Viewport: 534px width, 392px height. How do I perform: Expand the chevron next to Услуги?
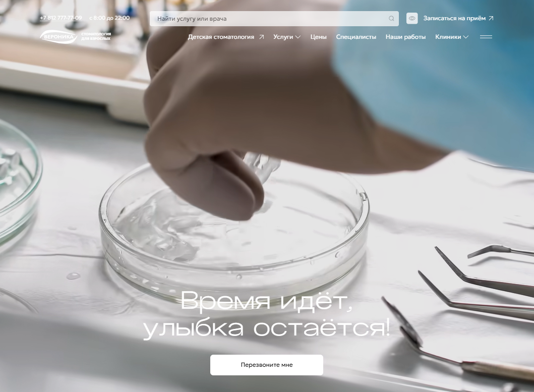coord(298,37)
